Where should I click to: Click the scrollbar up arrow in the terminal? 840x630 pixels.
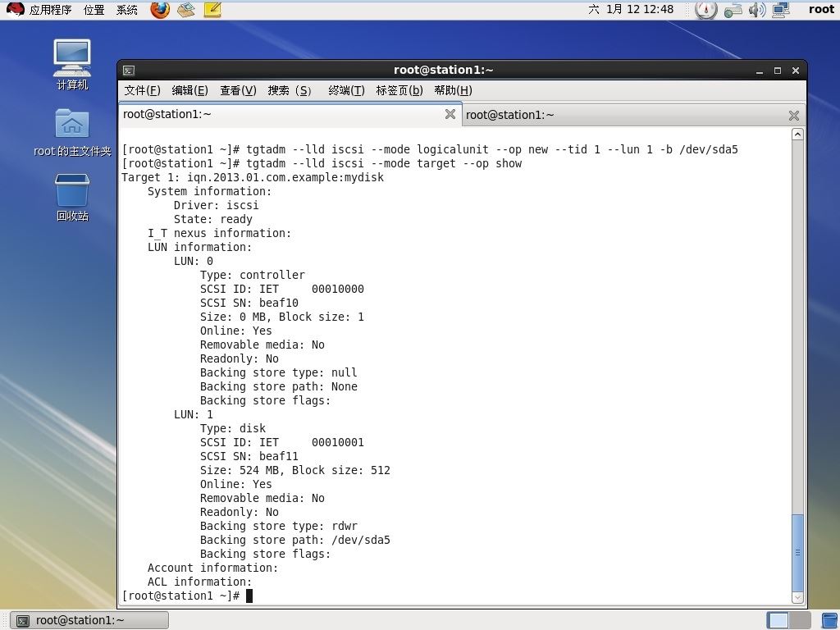tap(797, 135)
